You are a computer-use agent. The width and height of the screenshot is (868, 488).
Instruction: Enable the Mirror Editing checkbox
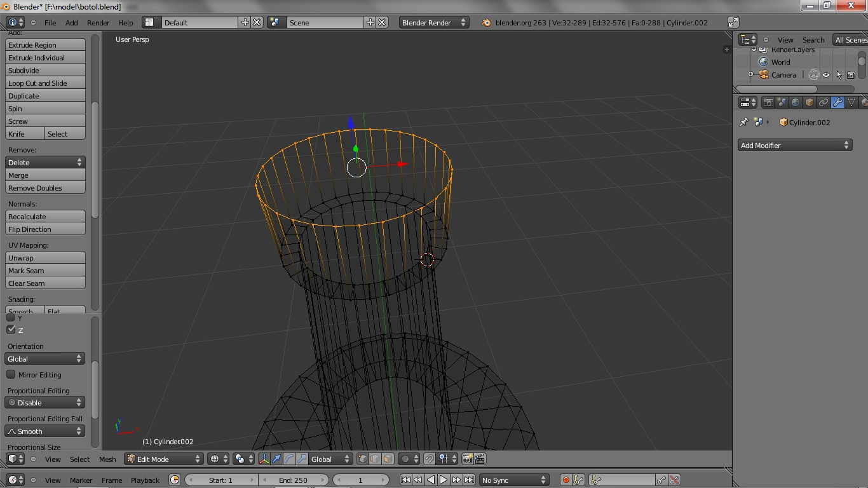11,374
